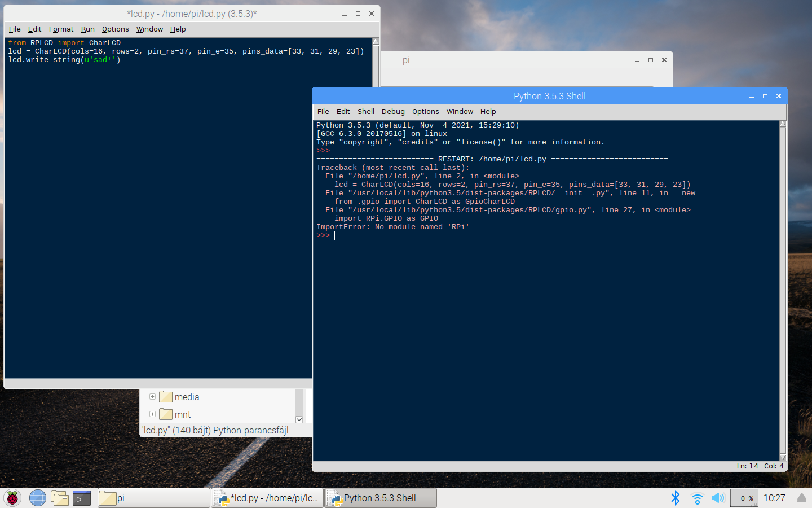The height and width of the screenshot is (508, 812).
Task: Open the Raspberry Pi main menu
Action: click(x=12, y=498)
